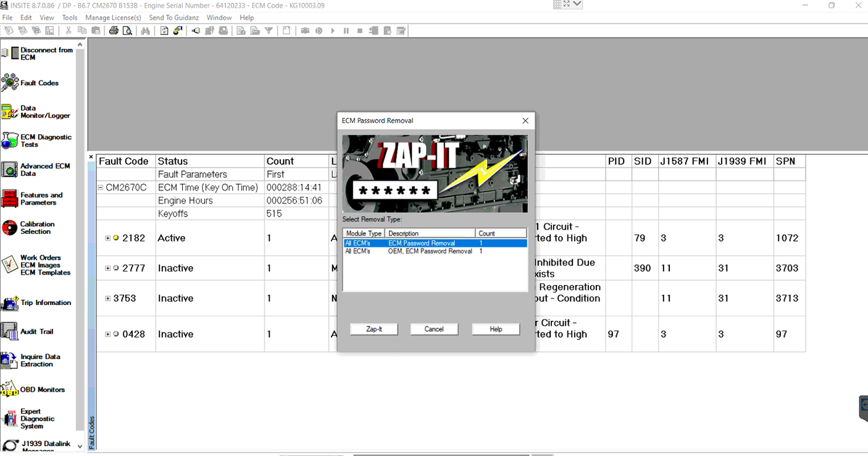The height and width of the screenshot is (456, 868).
Task: Toggle the filter icon in the toolbar
Action: (270, 30)
